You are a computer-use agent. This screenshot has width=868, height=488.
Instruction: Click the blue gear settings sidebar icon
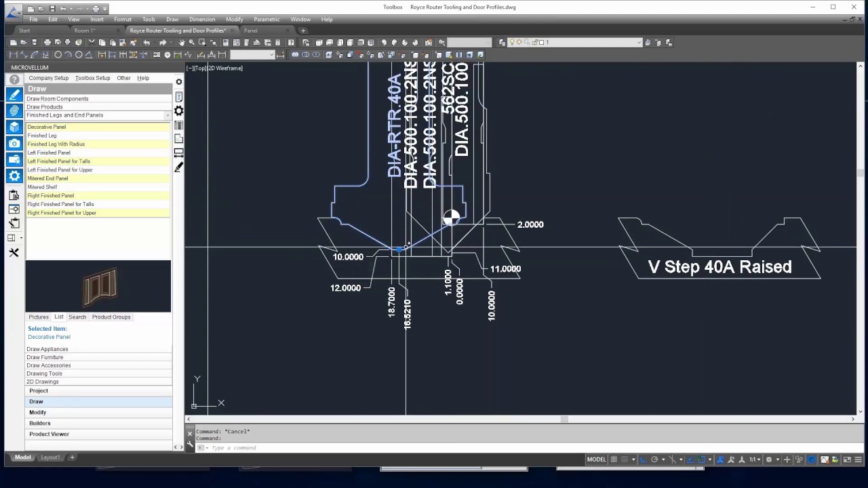tap(14, 176)
